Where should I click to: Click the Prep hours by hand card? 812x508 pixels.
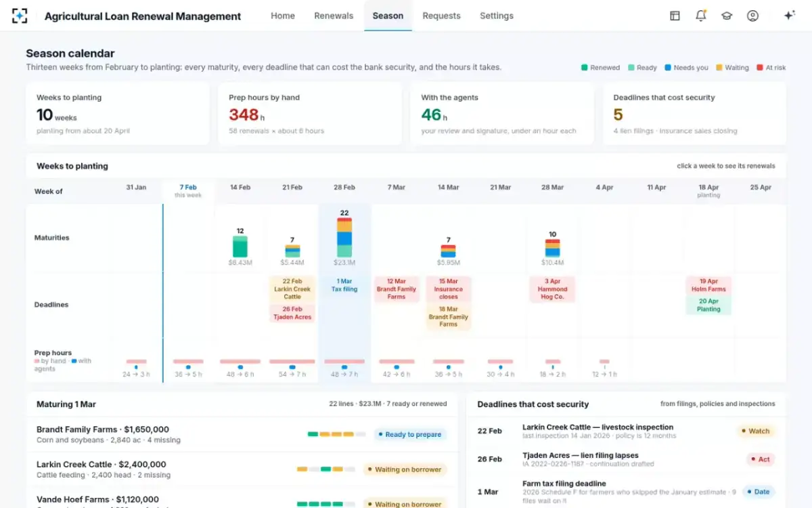pyautogui.click(x=310, y=114)
